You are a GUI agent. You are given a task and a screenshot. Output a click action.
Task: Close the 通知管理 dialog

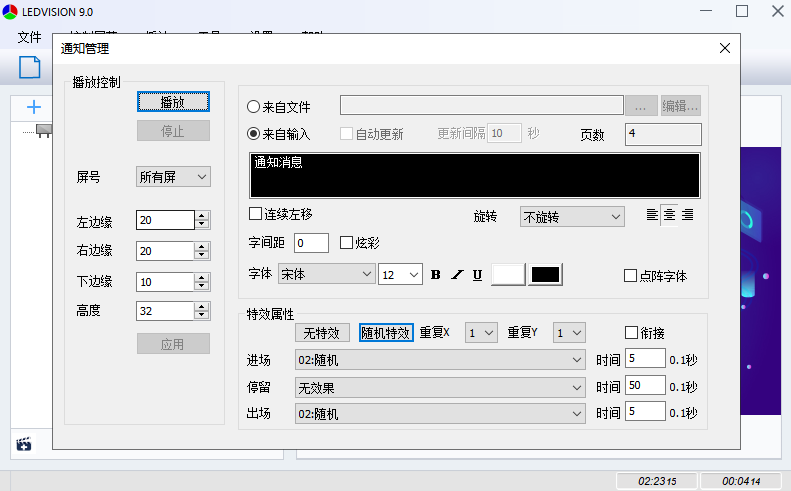[724, 48]
